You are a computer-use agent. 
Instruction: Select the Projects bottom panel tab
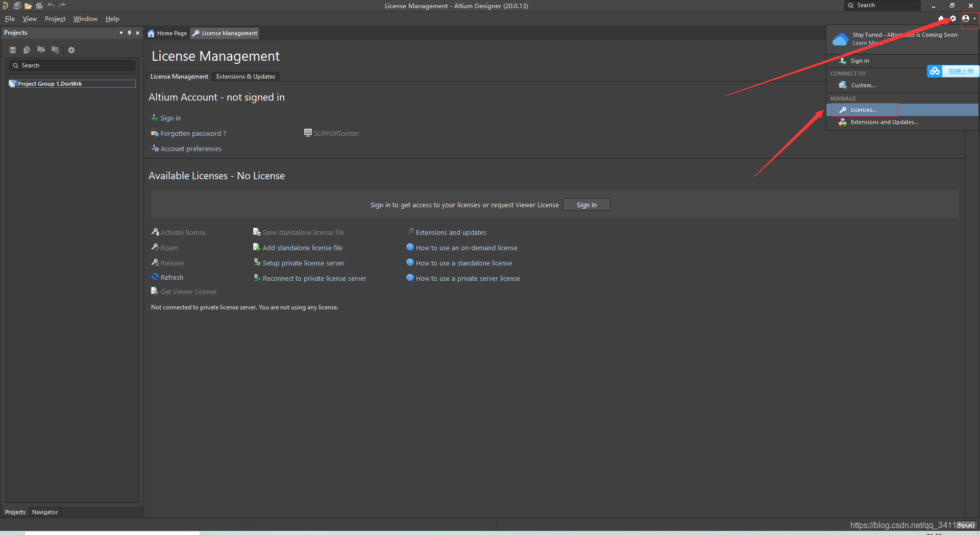click(x=15, y=512)
